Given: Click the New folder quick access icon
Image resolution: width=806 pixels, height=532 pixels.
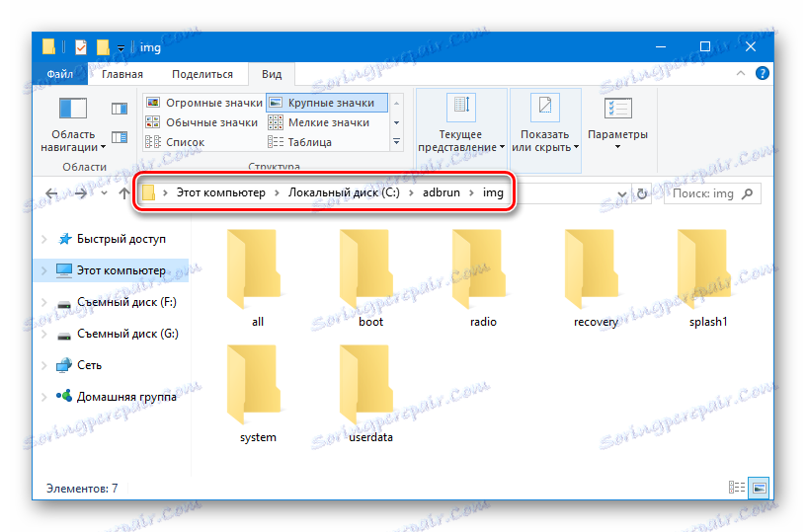Looking at the screenshot, I should [x=103, y=47].
